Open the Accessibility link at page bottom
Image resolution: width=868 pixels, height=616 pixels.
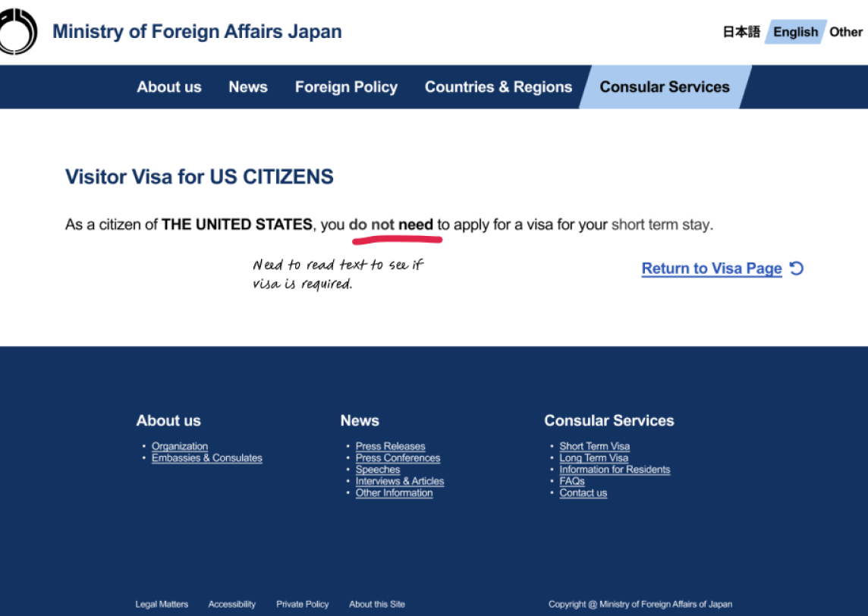pos(232,605)
